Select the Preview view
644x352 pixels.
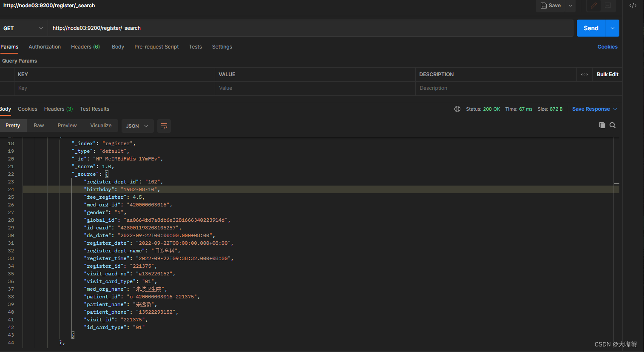click(x=67, y=126)
